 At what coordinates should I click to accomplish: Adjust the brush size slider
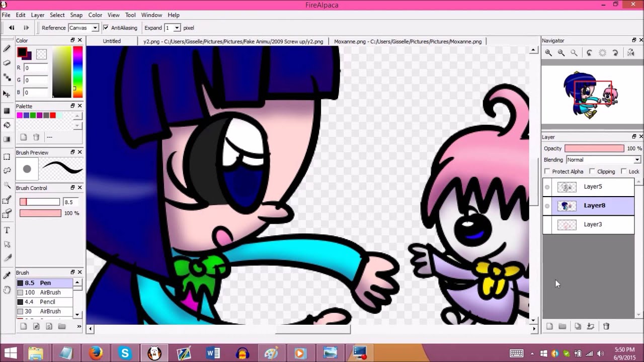[x=40, y=202]
